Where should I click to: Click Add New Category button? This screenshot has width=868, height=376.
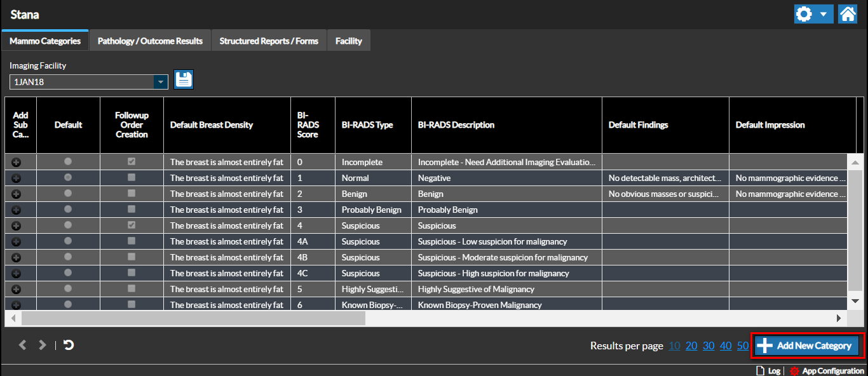(807, 346)
